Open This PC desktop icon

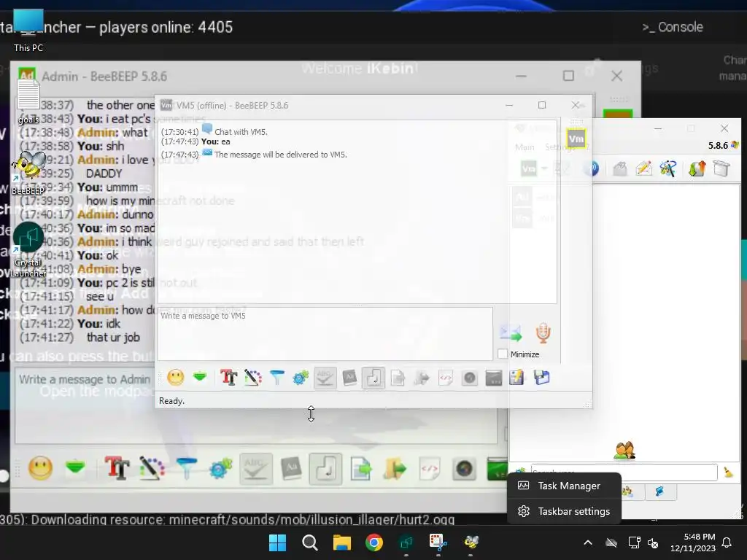[x=28, y=31]
